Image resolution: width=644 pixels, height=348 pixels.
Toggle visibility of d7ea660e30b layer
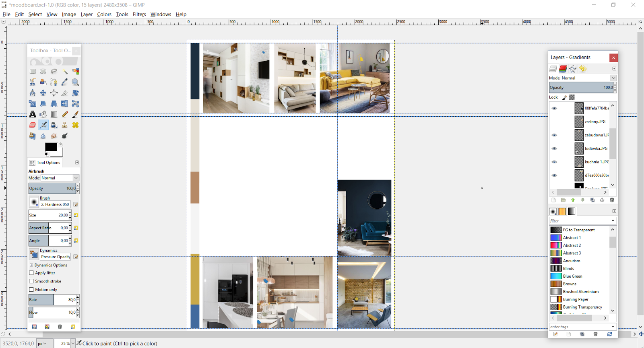click(x=554, y=175)
